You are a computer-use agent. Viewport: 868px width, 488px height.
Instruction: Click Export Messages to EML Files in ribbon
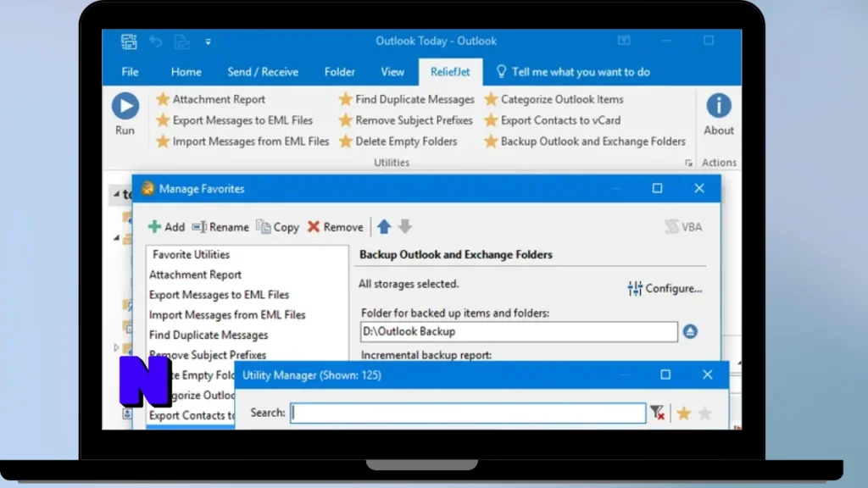[235, 120]
